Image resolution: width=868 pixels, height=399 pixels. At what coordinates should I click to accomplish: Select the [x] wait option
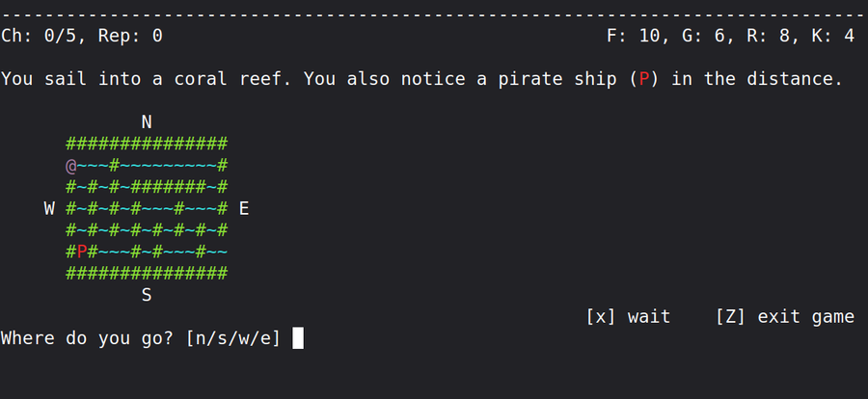coord(628,316)
